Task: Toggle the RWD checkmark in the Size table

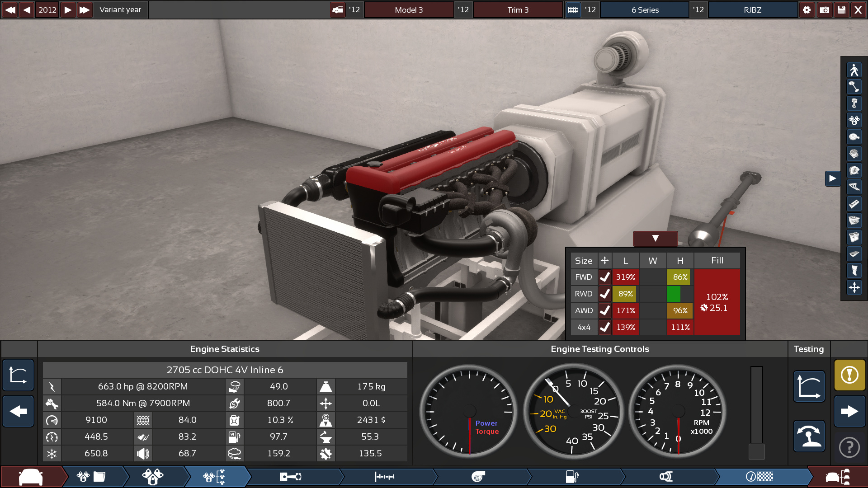Action: (x=604, y=294)
